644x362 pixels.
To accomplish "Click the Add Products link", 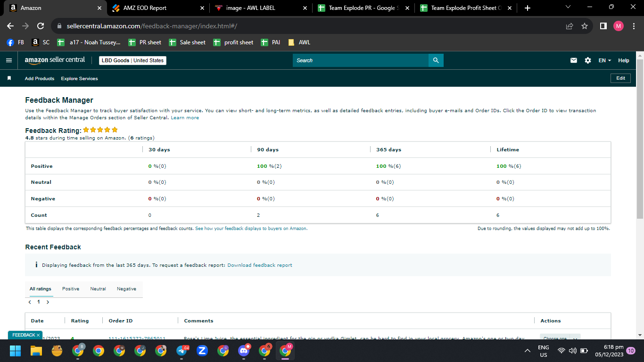I will (40, 79).
